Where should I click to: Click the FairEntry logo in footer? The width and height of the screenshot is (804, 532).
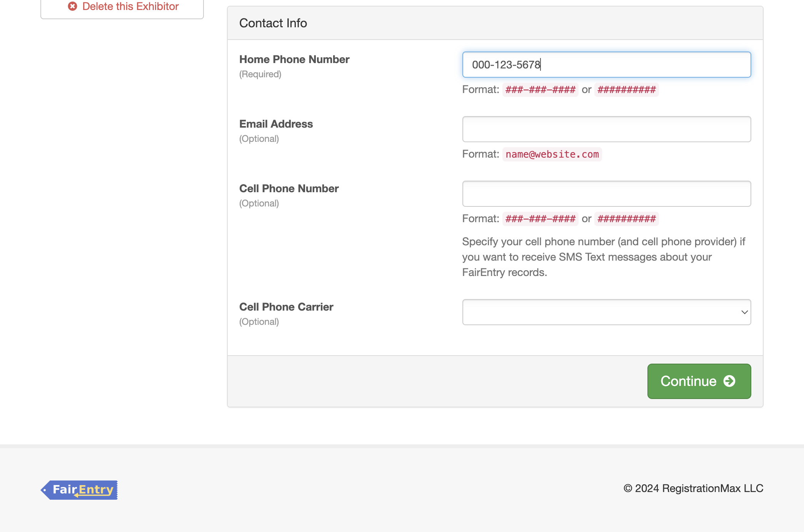pos(79,490)
